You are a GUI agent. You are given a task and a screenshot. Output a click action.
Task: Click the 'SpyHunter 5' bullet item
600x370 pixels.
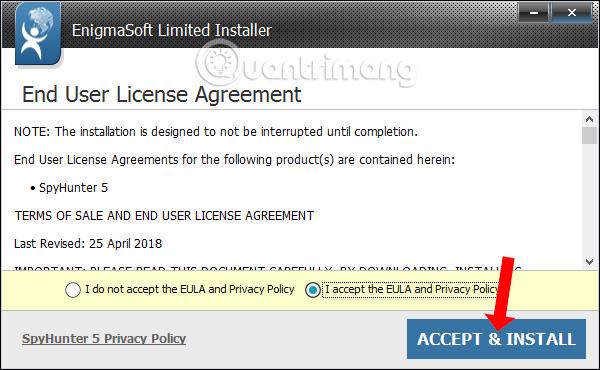[69, 187]
